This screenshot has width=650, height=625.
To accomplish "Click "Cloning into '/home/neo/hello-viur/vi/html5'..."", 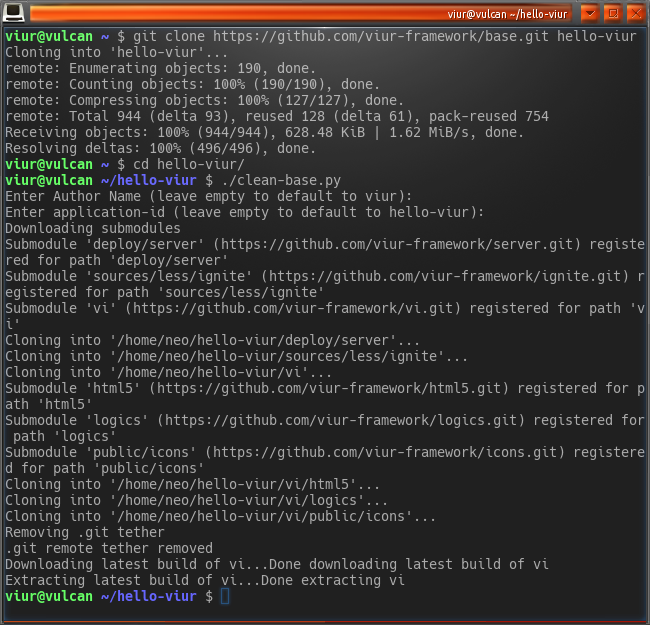I will [192, 484].
